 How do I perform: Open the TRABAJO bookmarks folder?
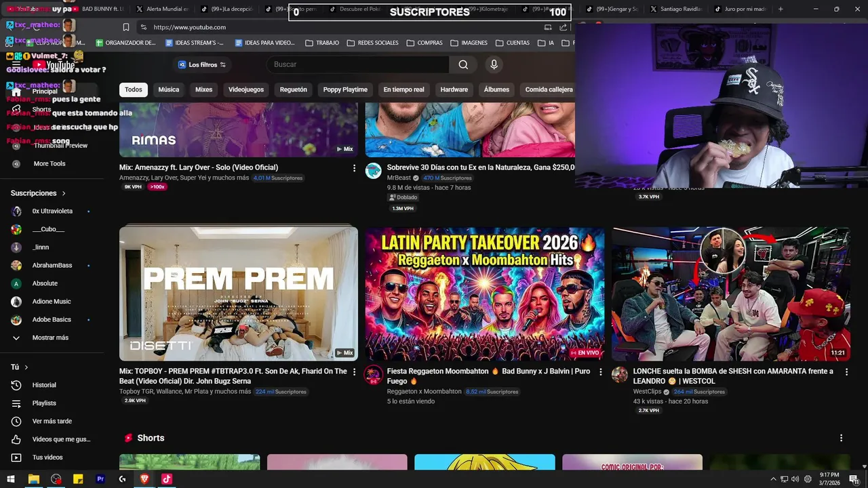click(322, 43)
